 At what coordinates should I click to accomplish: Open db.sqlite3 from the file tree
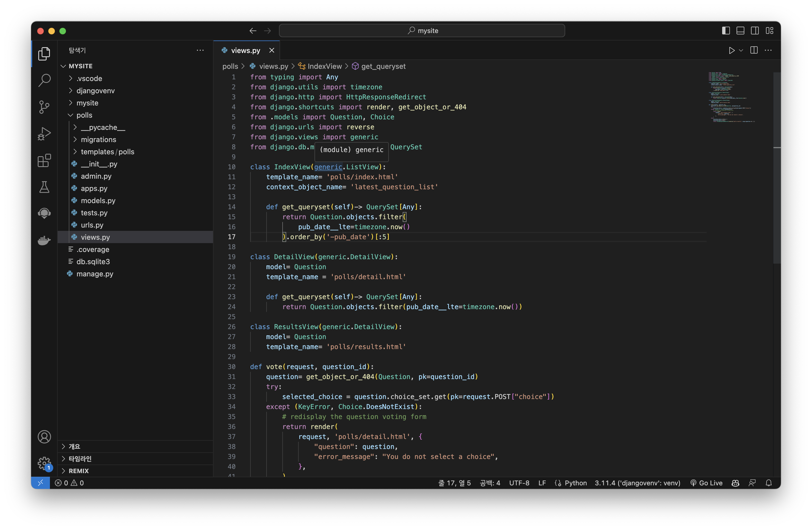click(135, 261)
